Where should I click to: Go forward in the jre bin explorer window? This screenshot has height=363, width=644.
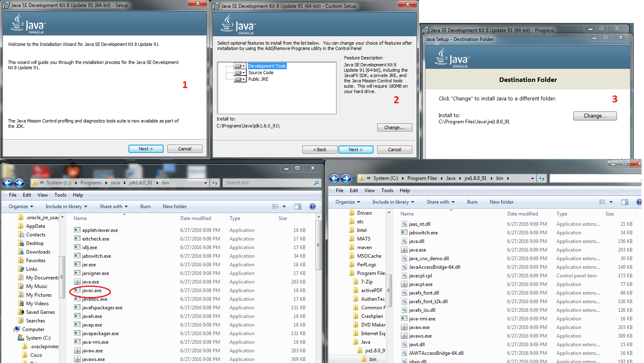[x=346, y=178]
